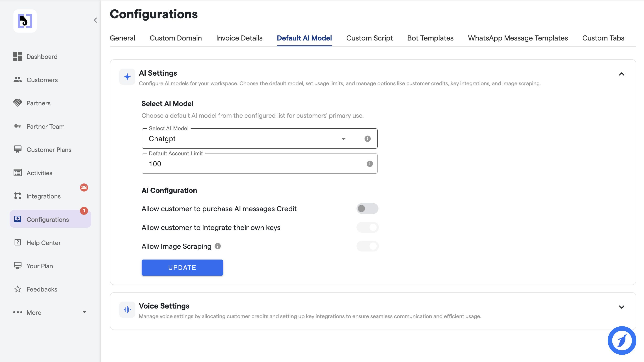This screenshot has width=644, height=362.
Task: Click info icon in Select AI Model field
Action: (x=367, y=139)
